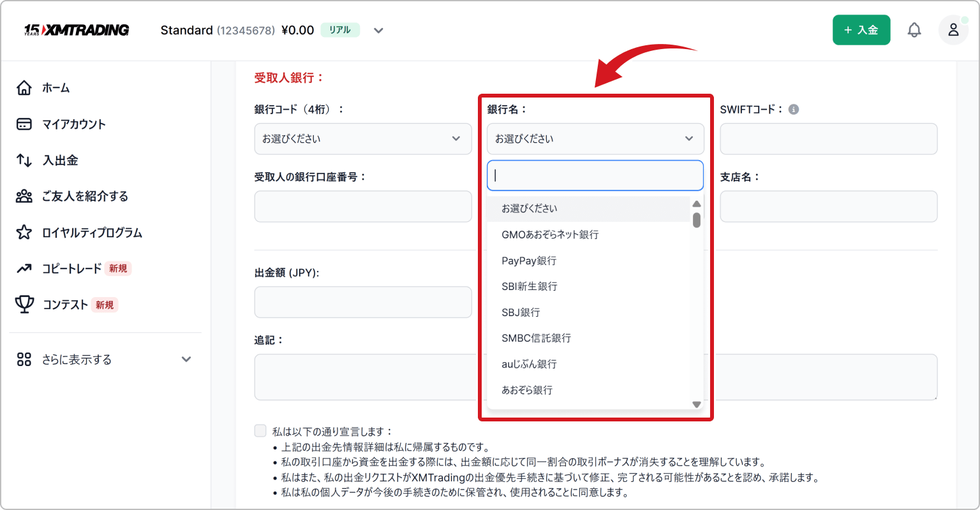
Task: Click the マイアカウント card icon
Action: point(24,124)
